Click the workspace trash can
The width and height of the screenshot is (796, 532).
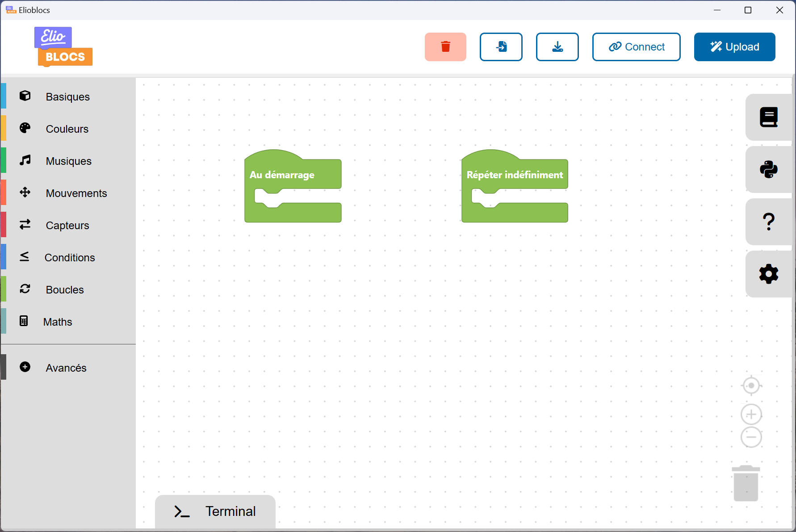(746, 483)
